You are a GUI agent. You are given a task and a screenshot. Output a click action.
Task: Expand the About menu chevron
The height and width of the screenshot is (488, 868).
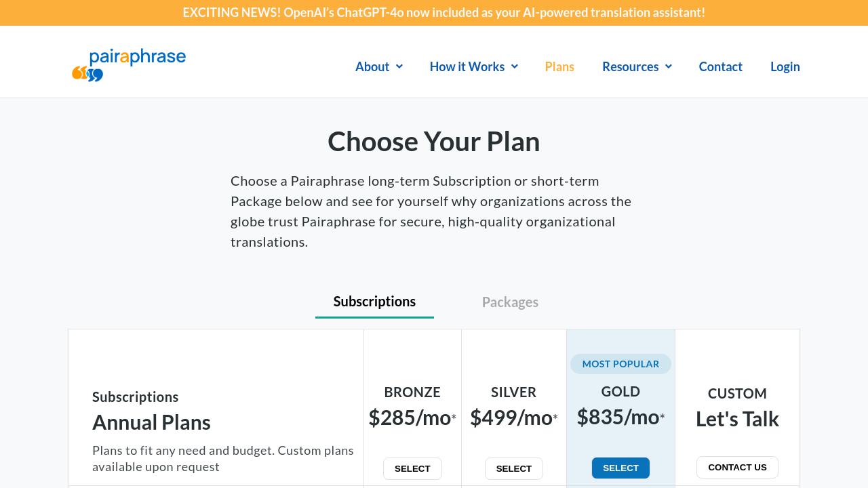pyautogui.click(x=399, y=66)
